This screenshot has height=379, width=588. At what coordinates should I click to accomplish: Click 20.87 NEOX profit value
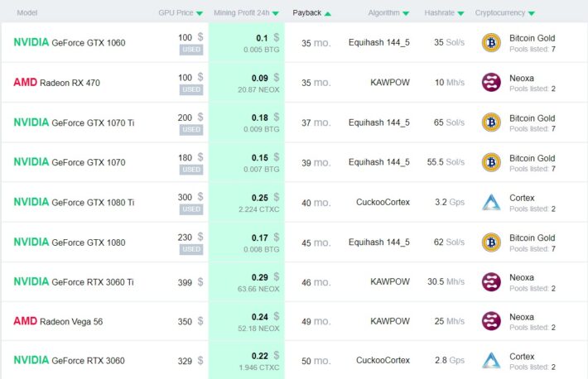(x=258, y=89)
